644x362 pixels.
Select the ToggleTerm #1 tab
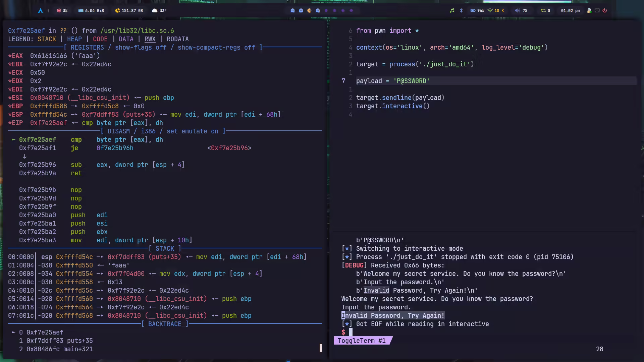[x=362, y=341]
